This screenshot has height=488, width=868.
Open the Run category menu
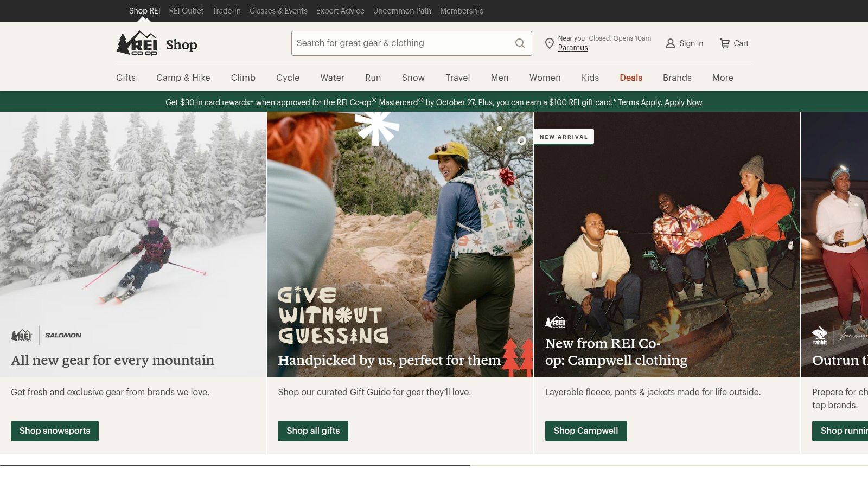tap(373, 78)
